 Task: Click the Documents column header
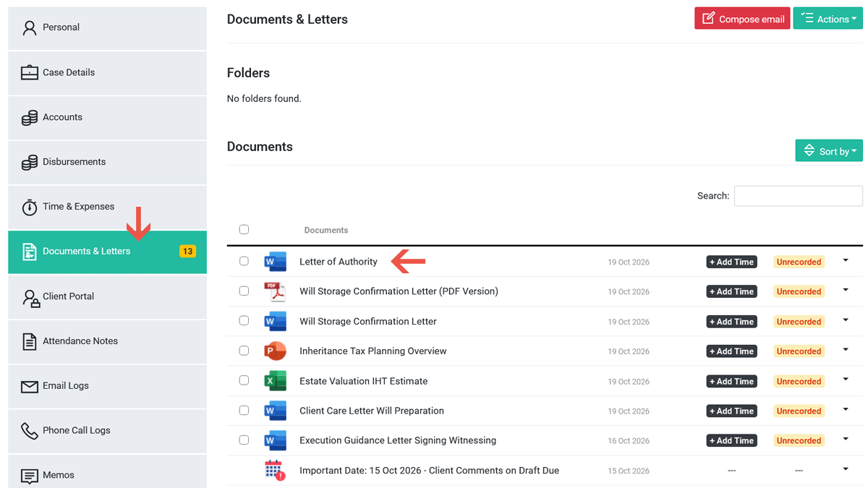(326, 230)
